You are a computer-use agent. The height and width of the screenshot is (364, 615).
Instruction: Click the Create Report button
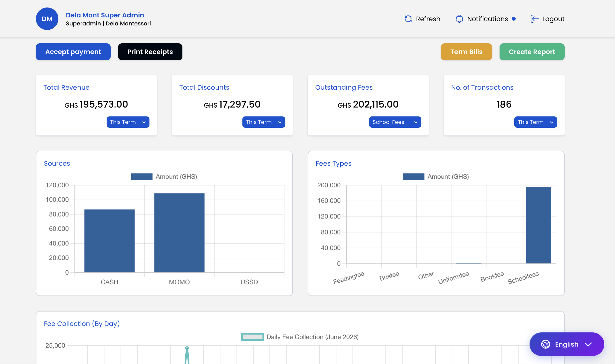coord(532,52)
